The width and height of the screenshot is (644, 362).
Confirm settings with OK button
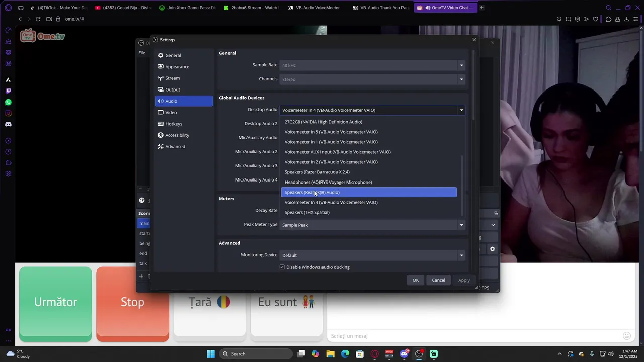[x=416, y=280]
